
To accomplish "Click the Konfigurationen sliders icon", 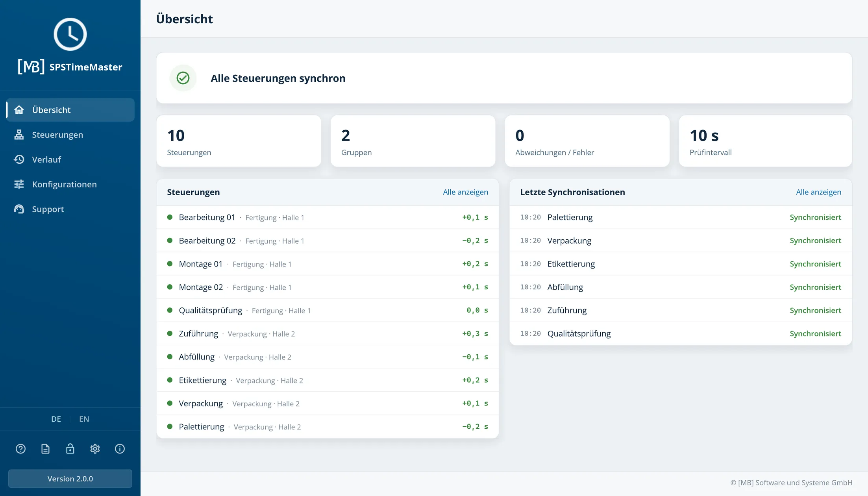I will pyautogui.click(x=19, y=184).
